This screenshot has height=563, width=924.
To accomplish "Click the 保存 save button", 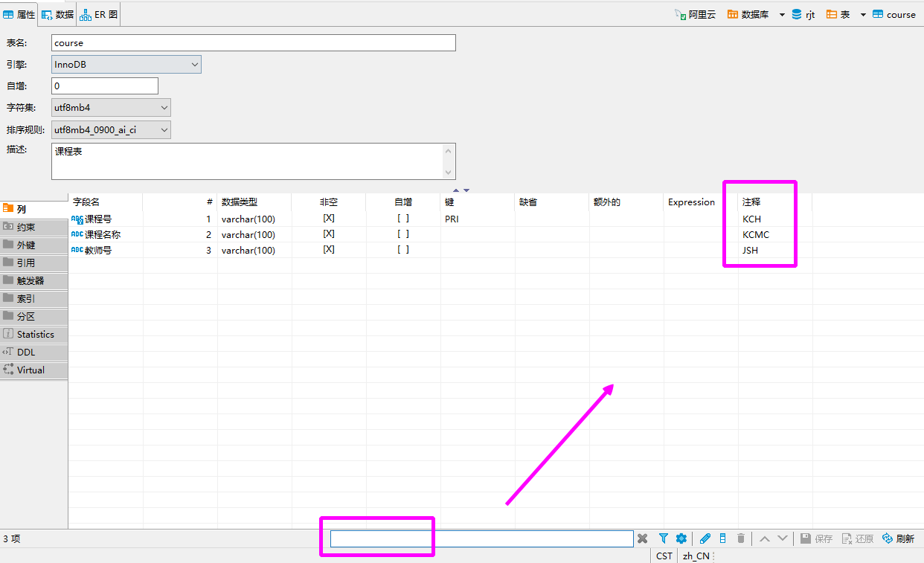I will (816, 538).
